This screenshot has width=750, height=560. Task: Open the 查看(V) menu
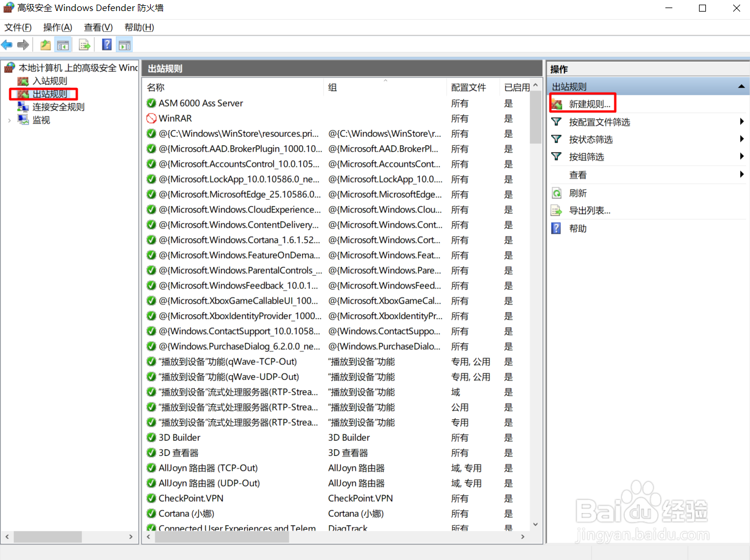(98, 27)
